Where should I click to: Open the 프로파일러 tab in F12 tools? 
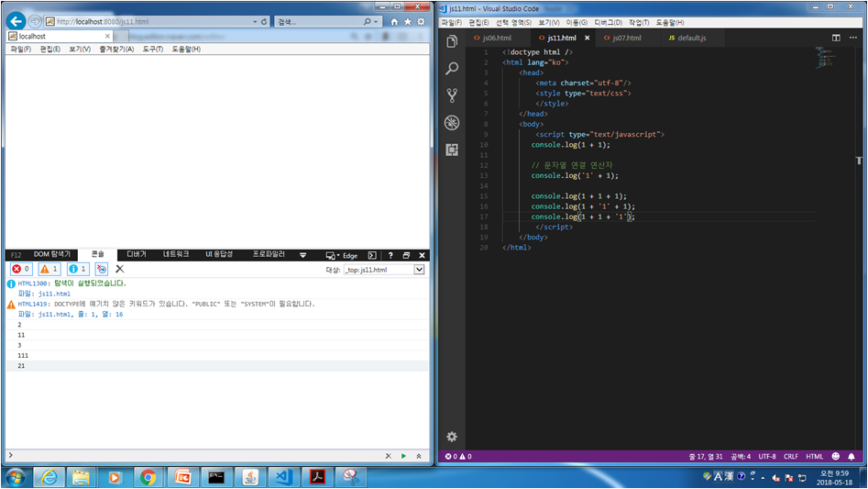coord(269,254)
